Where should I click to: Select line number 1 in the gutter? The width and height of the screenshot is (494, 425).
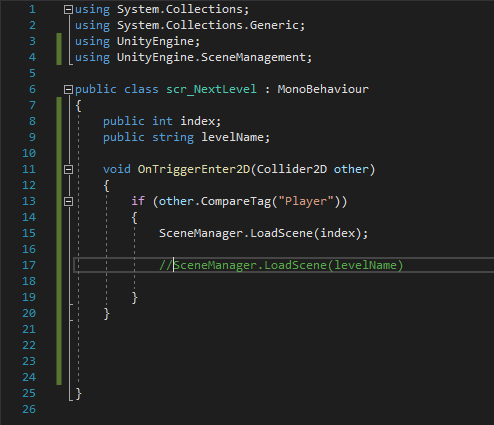point(32,9)
